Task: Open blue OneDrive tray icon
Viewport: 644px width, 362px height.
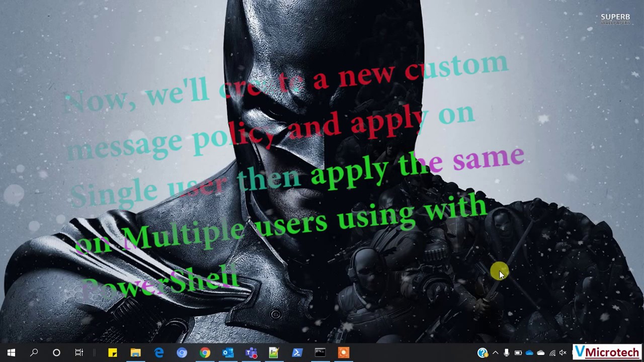Action: (x=529, y=353)
